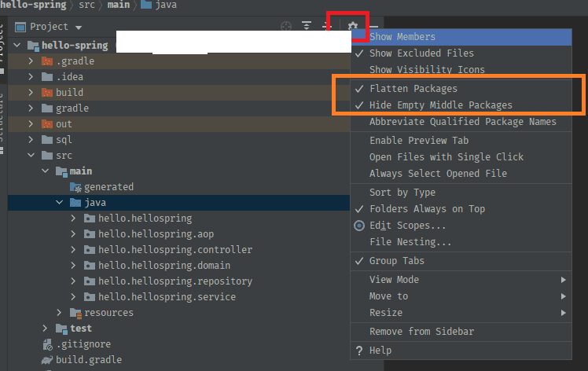
Task: Click hello-spring in the breadcrumb
Action: [33, 5]
